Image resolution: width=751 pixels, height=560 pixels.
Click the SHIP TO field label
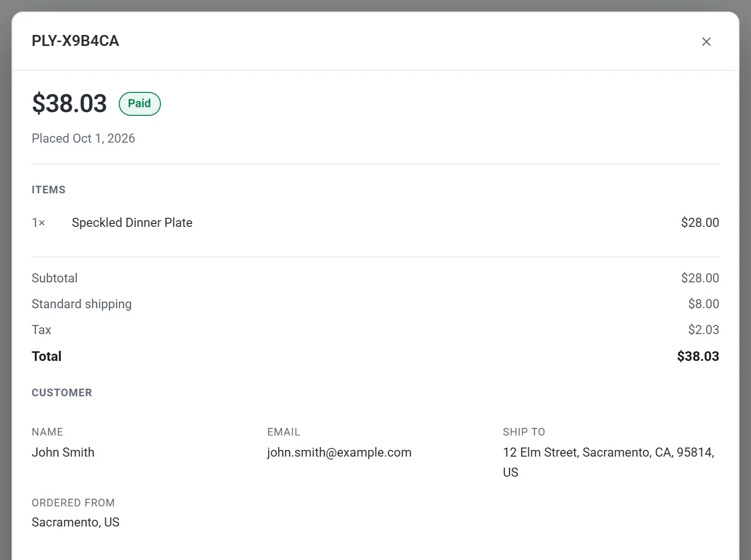[x=524, y=432]
